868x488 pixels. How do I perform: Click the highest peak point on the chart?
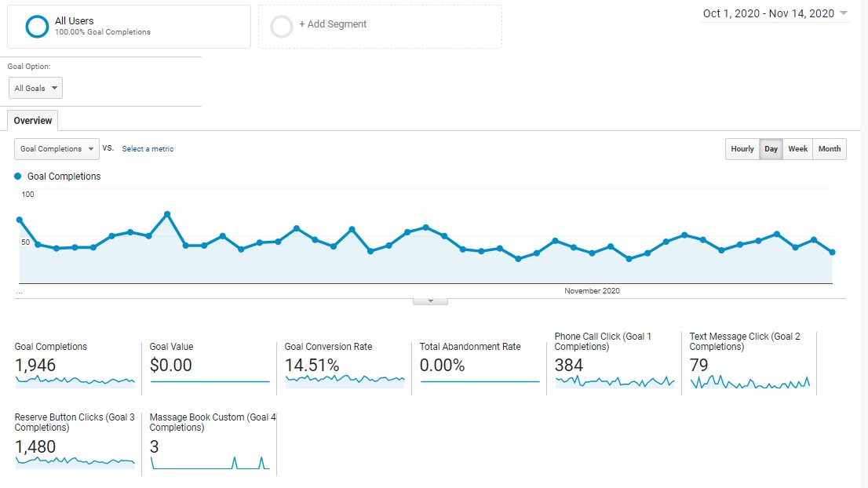pyautogui.click(x=167, y=213)
